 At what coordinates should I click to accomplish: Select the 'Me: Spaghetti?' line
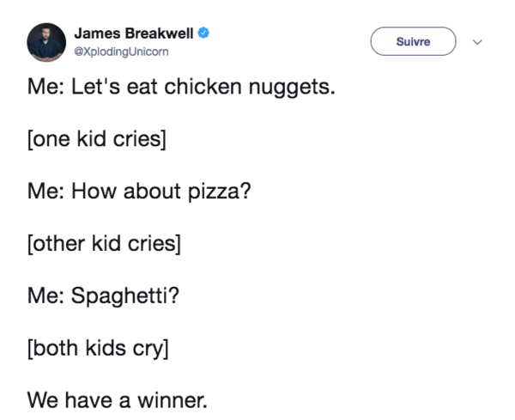[x=104, y=295]
